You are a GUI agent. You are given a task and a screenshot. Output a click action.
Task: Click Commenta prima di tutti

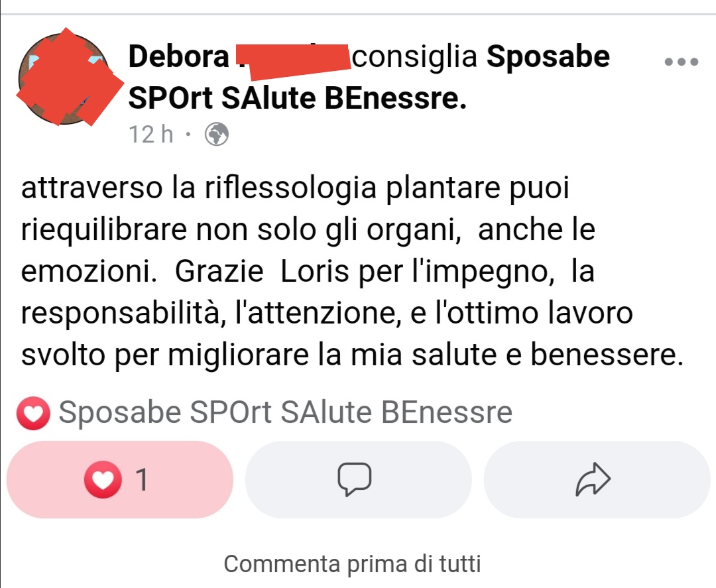[x=352, y=564]
